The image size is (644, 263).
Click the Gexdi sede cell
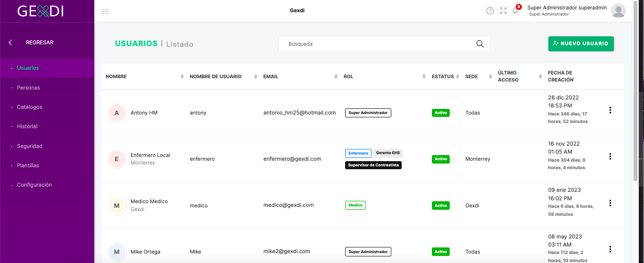point(472,205)
